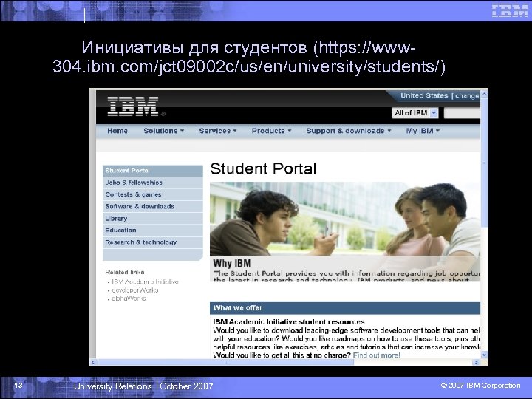Click IBM Academic Initiative student resources heading

[289, 321]
